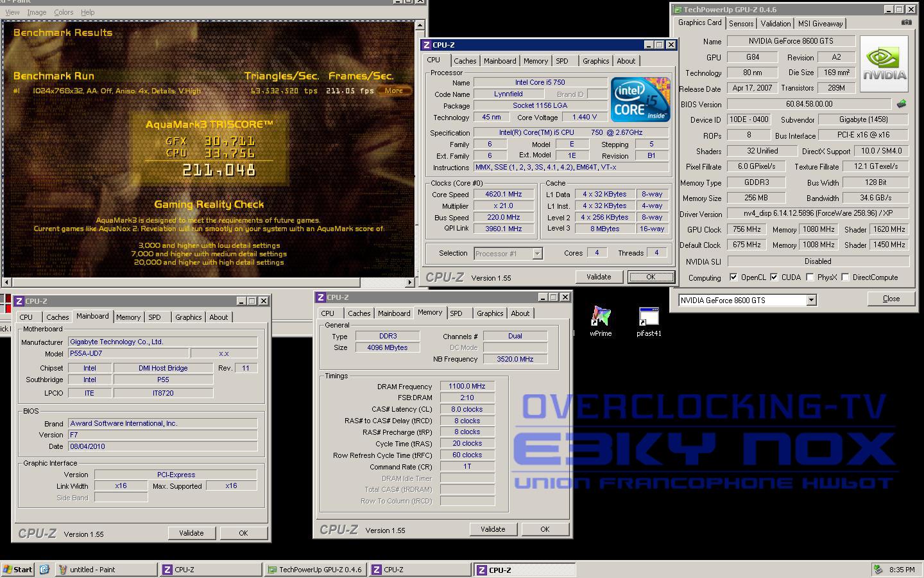Click Paint's horizontal scrollbar right arrow
Screen dimensions: 924x578
coord(411,282)
